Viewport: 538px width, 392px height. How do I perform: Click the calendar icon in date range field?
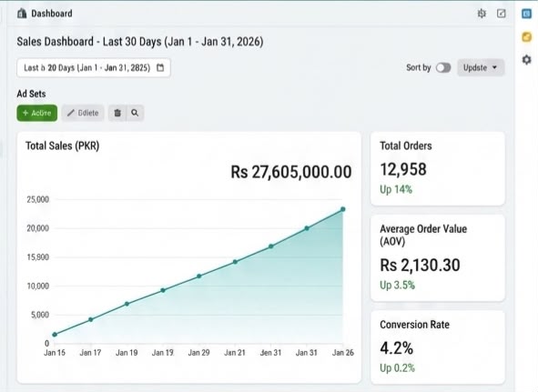160,67
